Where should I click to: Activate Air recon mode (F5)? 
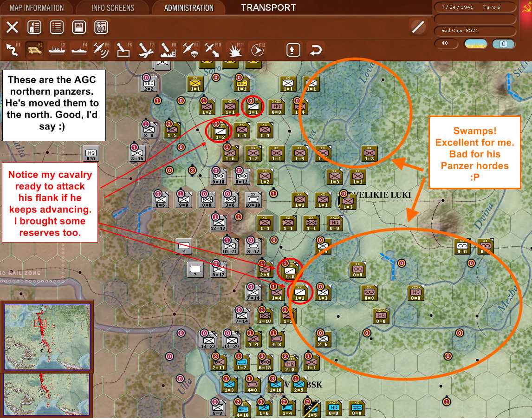click(x=101, y=50)
